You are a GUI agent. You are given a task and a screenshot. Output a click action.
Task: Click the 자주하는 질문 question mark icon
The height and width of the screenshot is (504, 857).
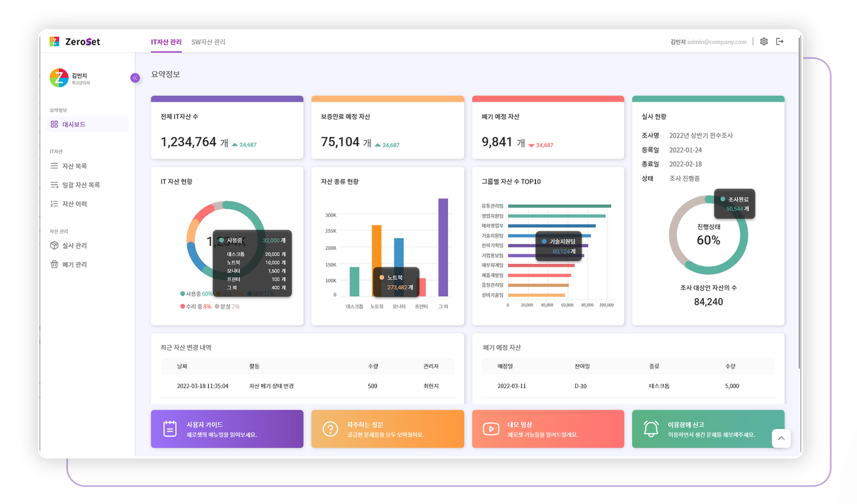330,429
